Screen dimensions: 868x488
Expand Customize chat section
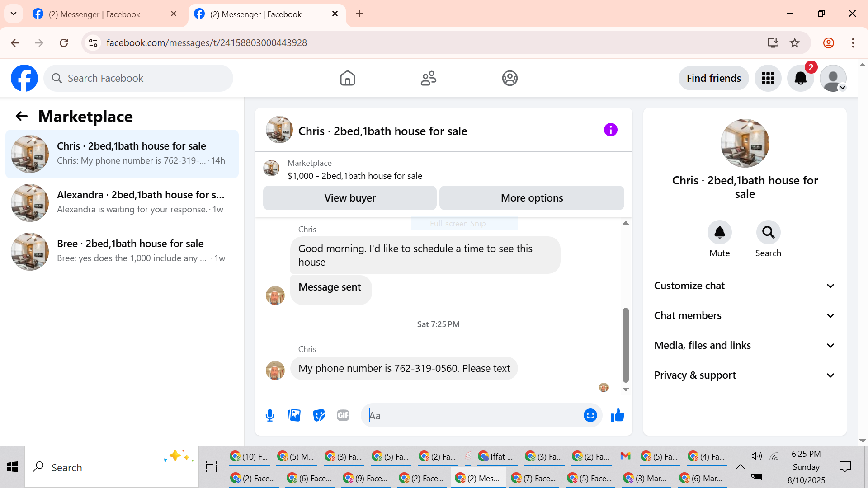pyautogui.click(x=744, y=286)
